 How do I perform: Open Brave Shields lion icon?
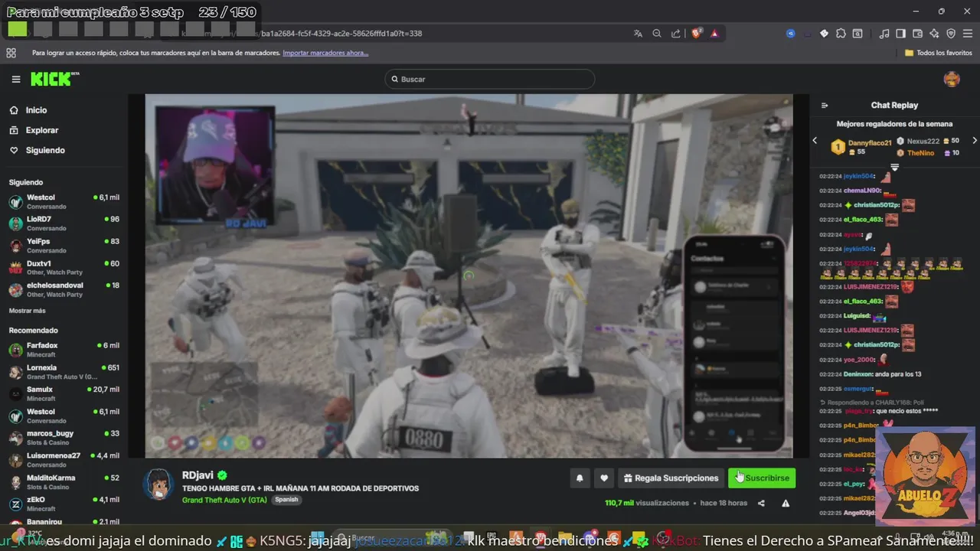[x=697, y=34]
